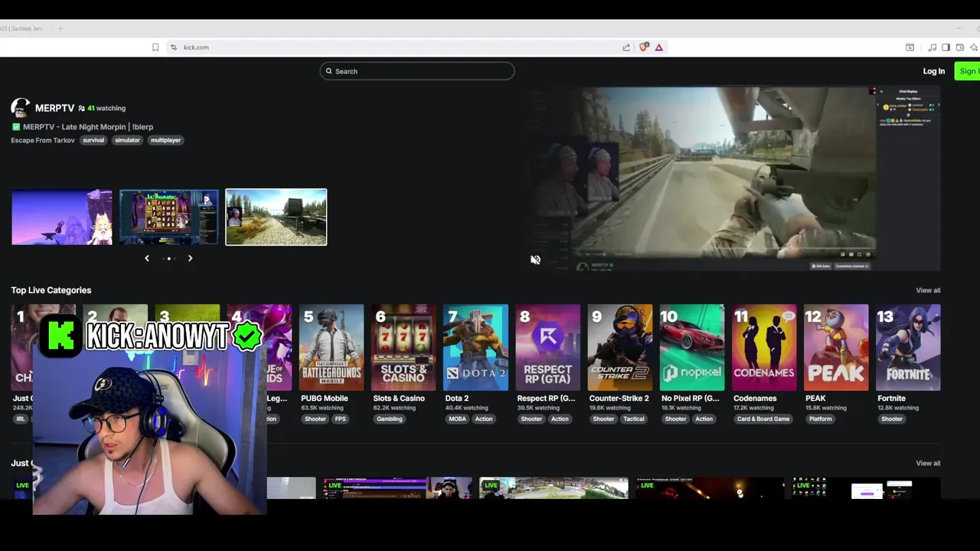Focus the Kick Search field

coord(417,71)
